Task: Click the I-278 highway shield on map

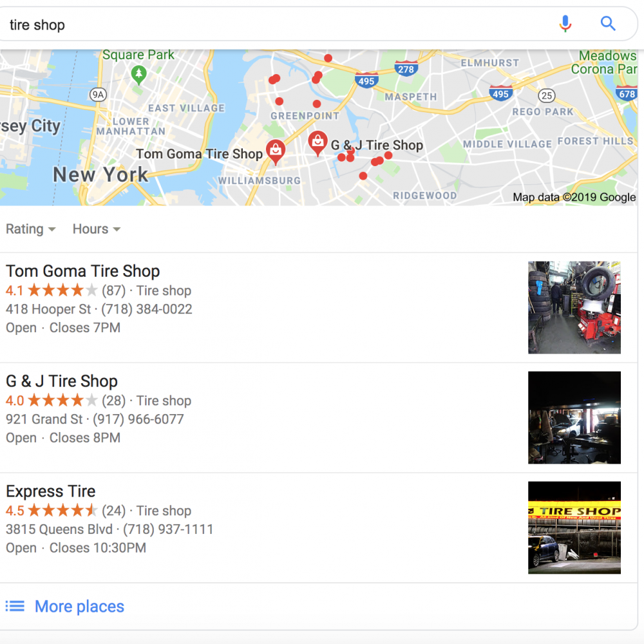Action: coord(406,69)
